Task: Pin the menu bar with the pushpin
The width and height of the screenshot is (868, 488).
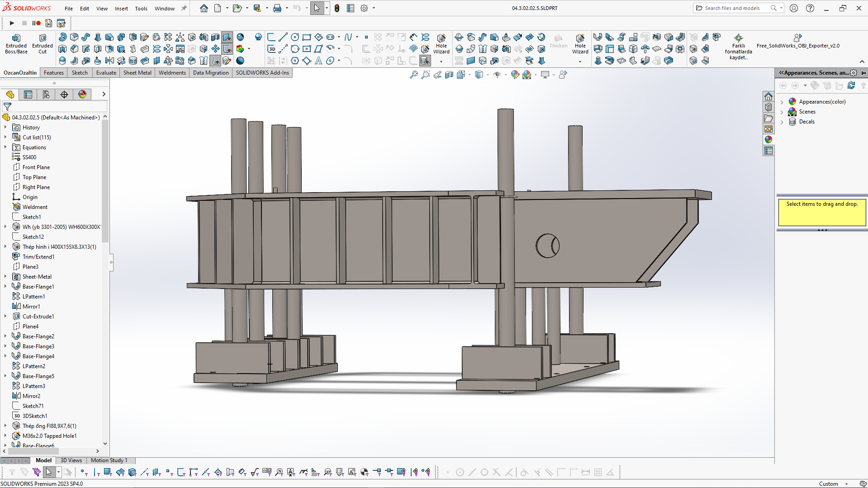Action: (x=184, y=8)
